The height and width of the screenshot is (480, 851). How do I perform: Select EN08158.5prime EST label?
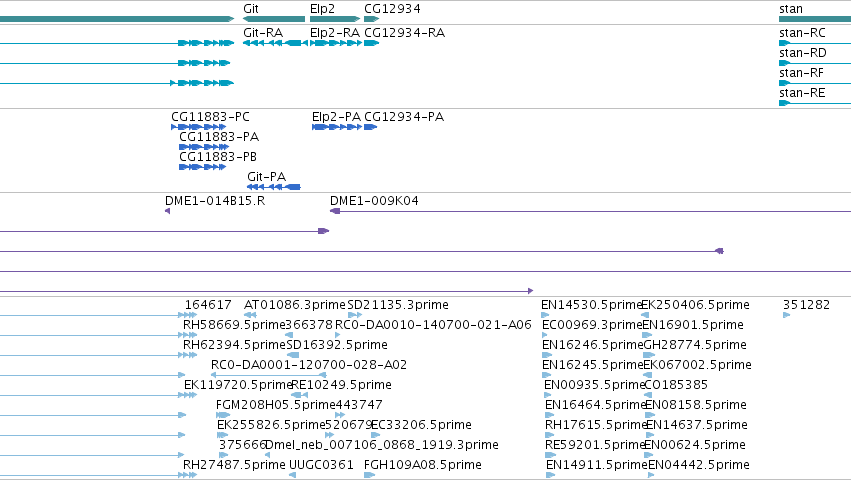point(696,405)
